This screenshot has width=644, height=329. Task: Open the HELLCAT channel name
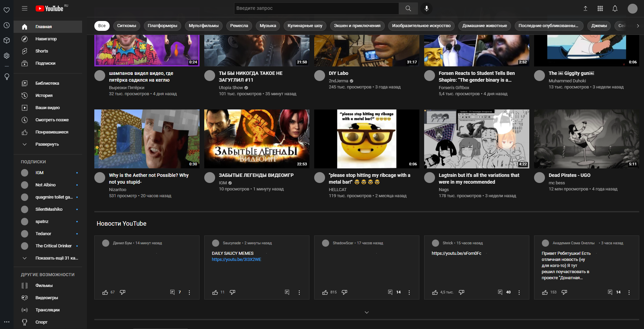tap(338, 190)
